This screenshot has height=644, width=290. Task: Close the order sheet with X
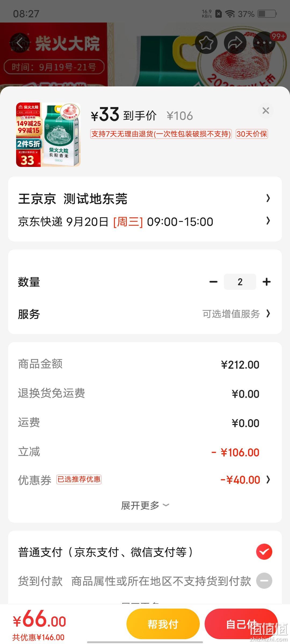[266, 111]
